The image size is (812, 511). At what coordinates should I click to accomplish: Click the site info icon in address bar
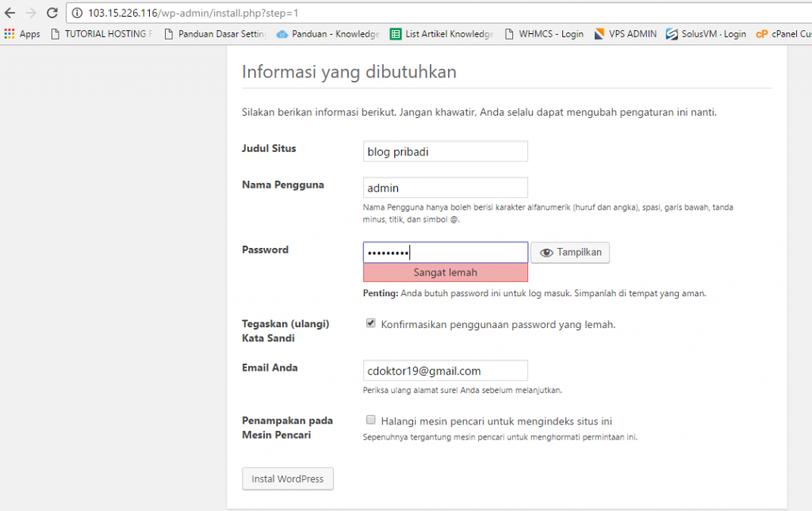pyautogui.click(x=79, y=13)
